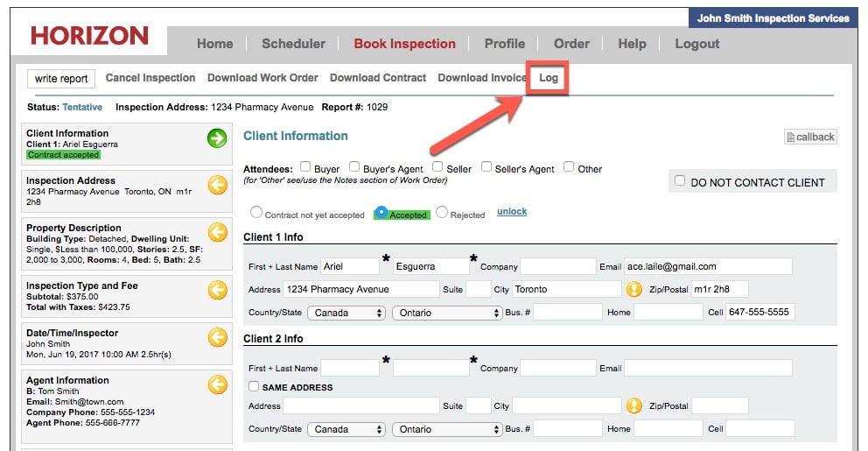Viewport: 868px width, 451px height.
Task: Check the Buyer attendee checkbox
Action: point(305,166)
